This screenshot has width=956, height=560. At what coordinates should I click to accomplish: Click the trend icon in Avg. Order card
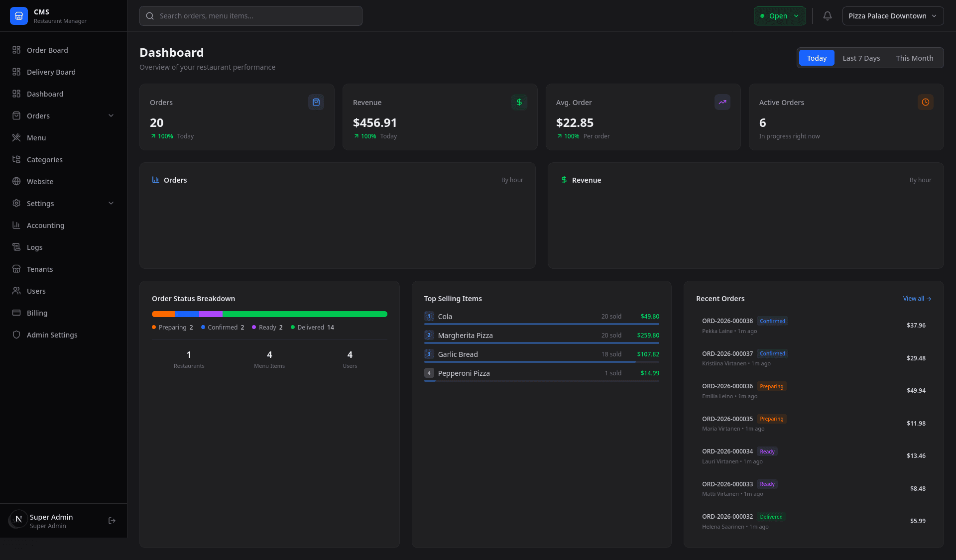coord(722,102)
